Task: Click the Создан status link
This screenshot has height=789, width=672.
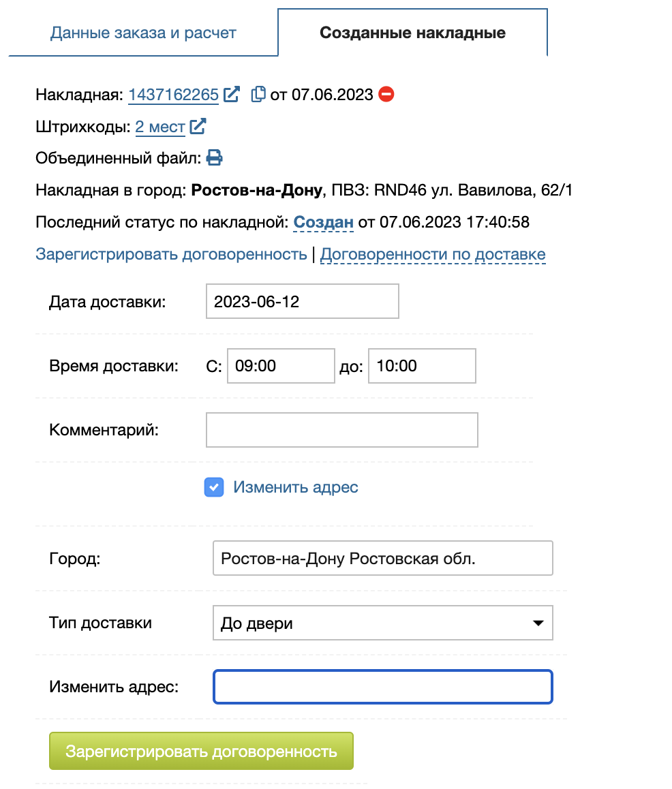Action: pos(324,222)
